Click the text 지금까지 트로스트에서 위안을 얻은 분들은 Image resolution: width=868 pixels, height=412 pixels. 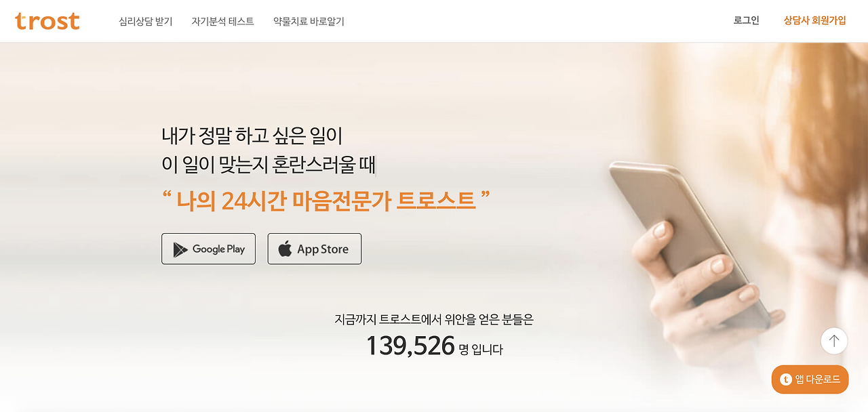[434, 319]
